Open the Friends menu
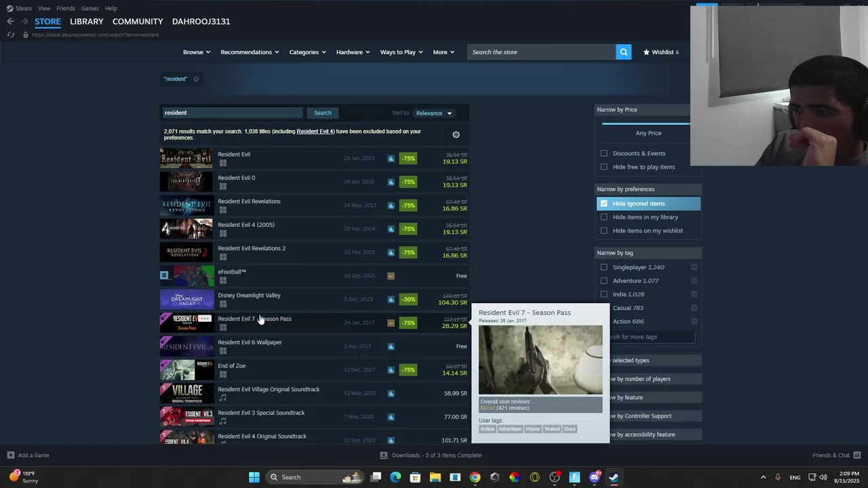 66,8
